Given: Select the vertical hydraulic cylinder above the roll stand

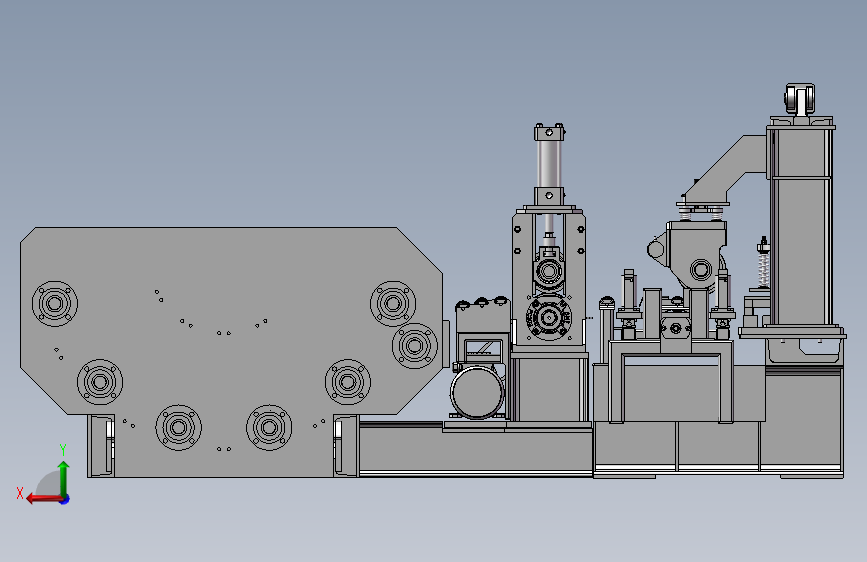Looking at the screenshot, I should click(x=549, y=164).
